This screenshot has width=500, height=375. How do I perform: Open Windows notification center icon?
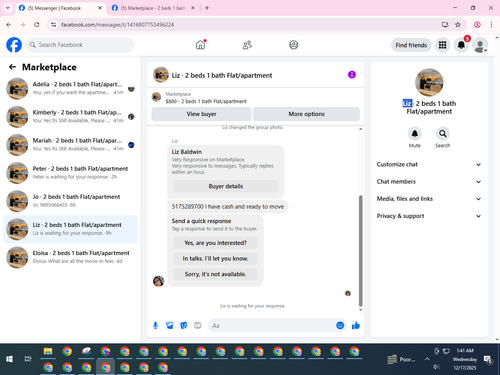pos(488,359)
